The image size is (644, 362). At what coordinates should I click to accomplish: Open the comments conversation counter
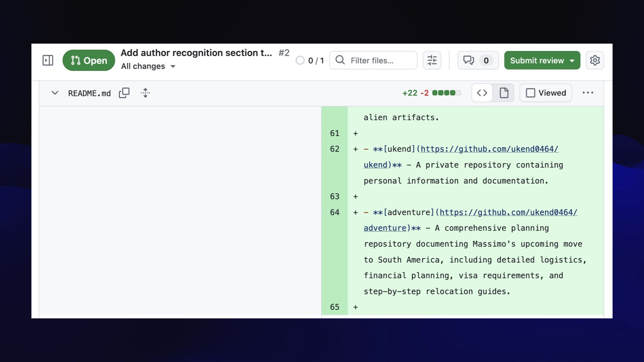coord(478,60)
